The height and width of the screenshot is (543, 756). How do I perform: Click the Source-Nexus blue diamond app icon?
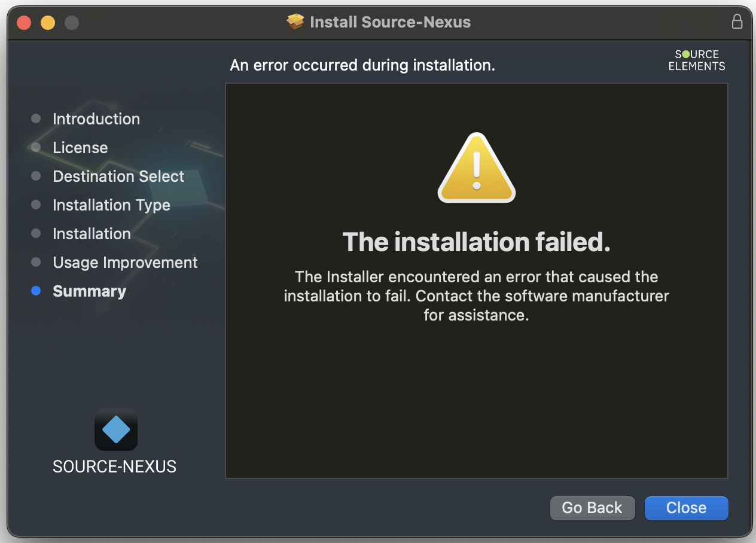pyautogui.click(x=116, y=429)
